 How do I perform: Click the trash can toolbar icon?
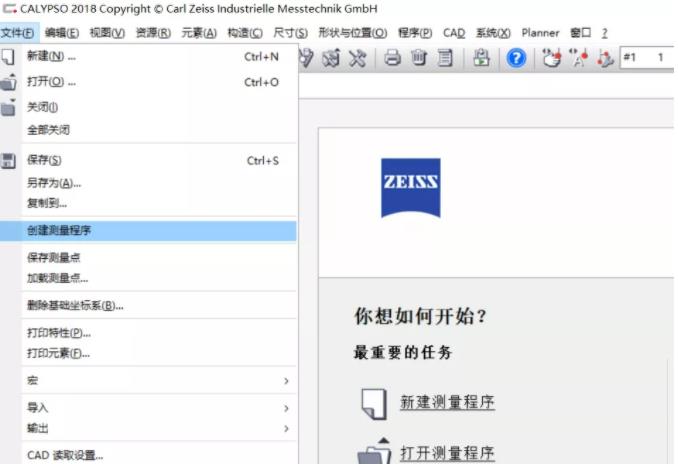click(419, 58)
